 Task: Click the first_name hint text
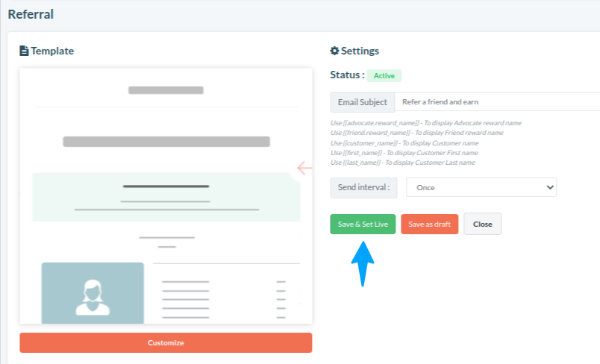tap(404, 153)
